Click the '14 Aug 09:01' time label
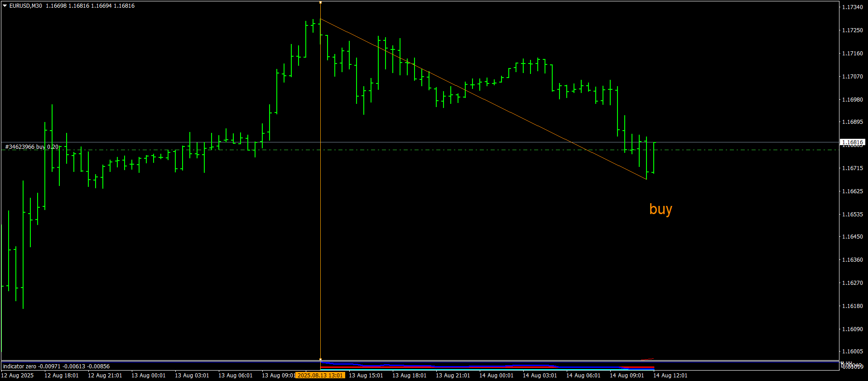The width and height of the screenshot is (868, 381). [x=627, y=376]
